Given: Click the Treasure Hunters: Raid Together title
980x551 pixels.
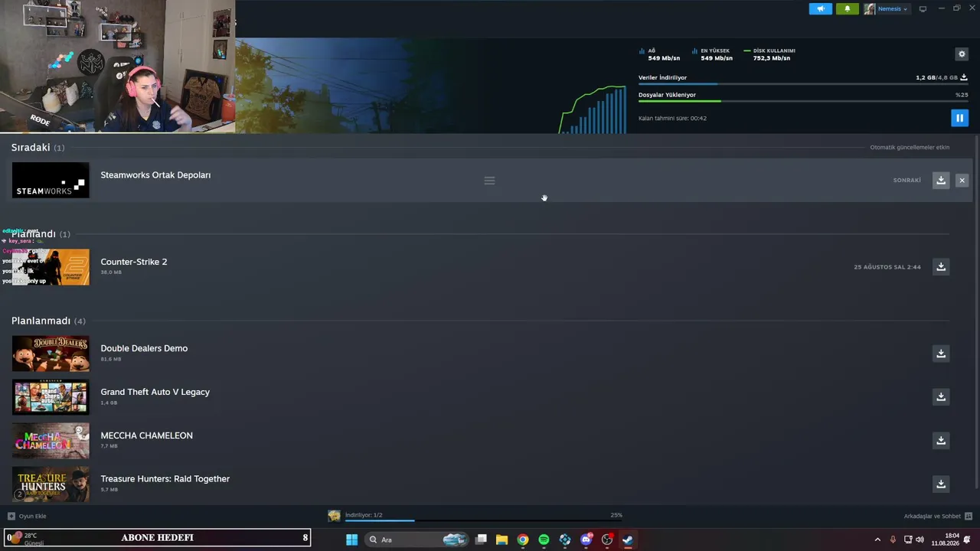Looking at the screenshot, I should (x=165, y=479).
